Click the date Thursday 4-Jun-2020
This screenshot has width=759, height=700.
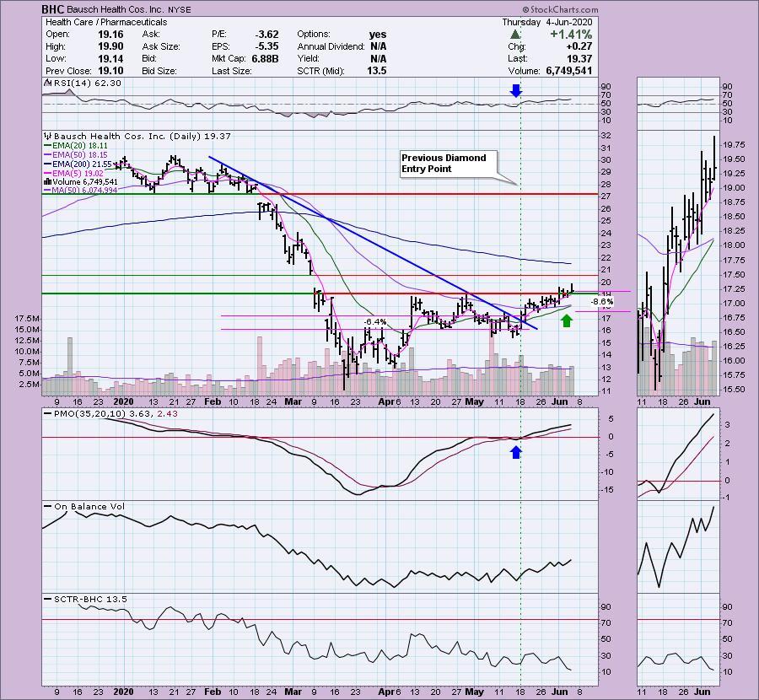(x=547, y=22)
